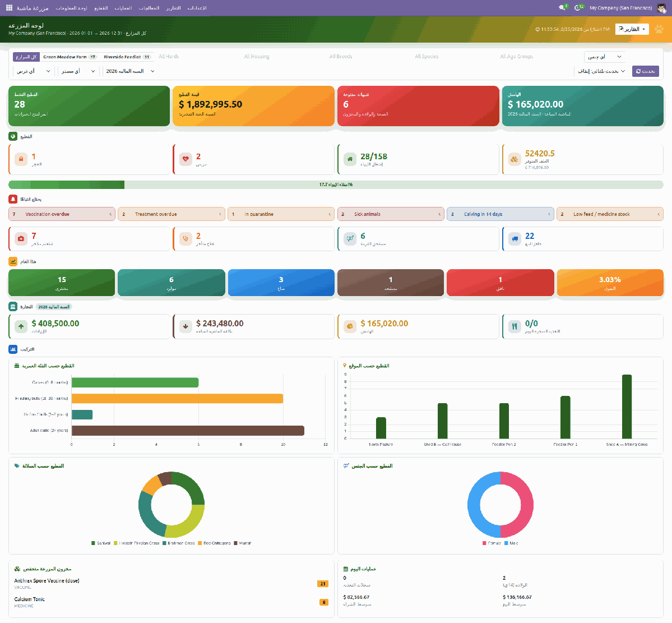This screenshot has height=623, width=672.
Task: Click the house icon beside 28/158
Action: pyautogui.click(x=350, y=159)
